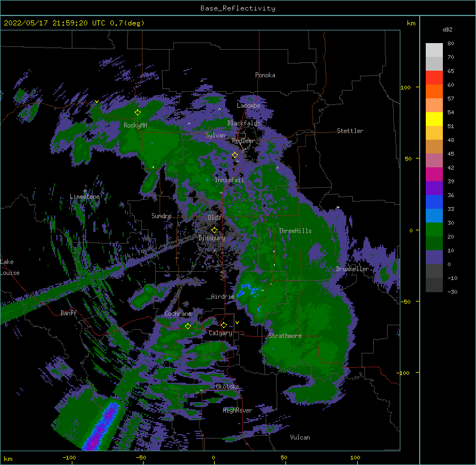This screenshot has width=476, height=465.
Task: Select the magenta 42-39 dBZ legend swatch
Action: point(434,174)
